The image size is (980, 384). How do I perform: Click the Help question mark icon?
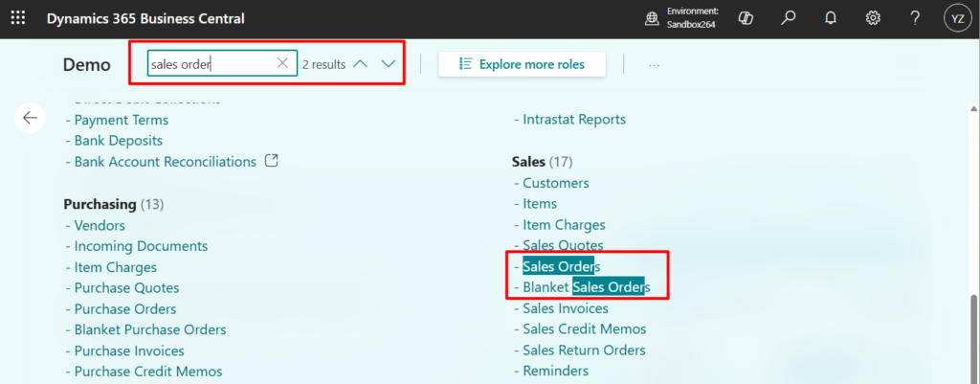click(x=915, y=18)
